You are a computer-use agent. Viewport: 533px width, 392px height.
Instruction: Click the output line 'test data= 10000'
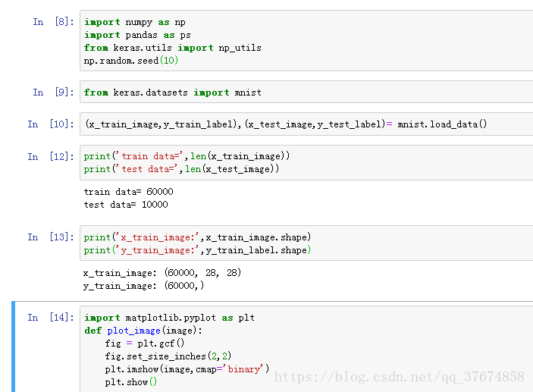pos(126,205)
